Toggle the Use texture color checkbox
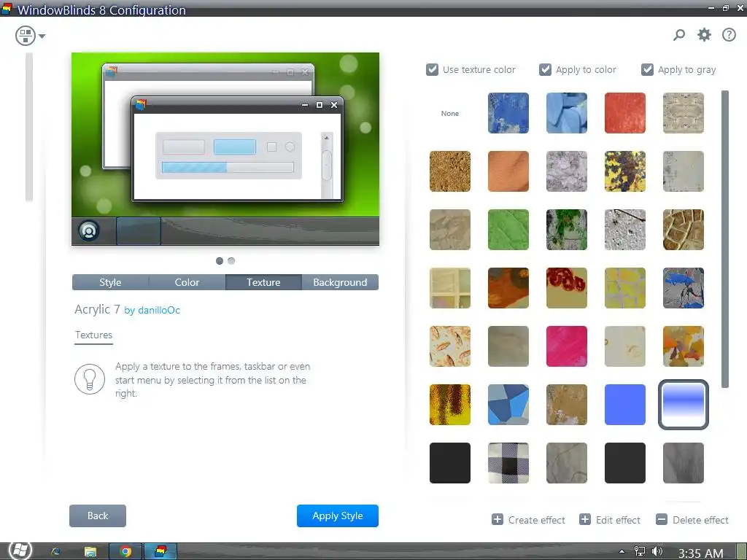The width and height of the screenshot is (747, 560). (x=432, y=69)
